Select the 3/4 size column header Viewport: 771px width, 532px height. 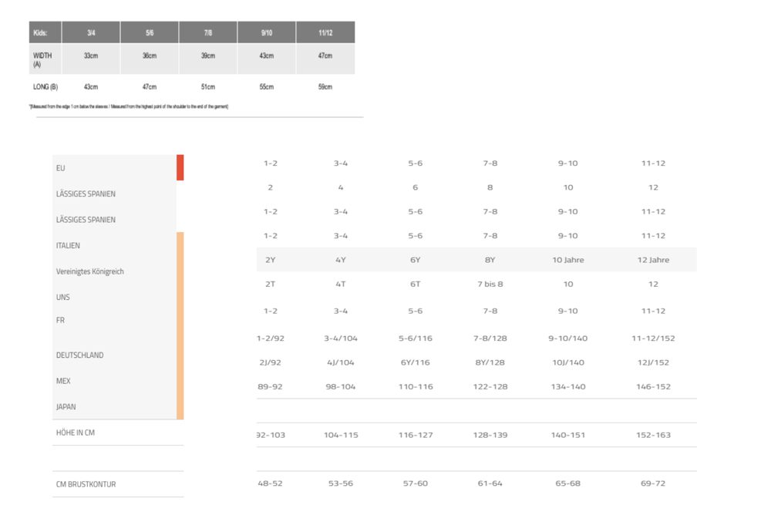(x=91, y=32)
